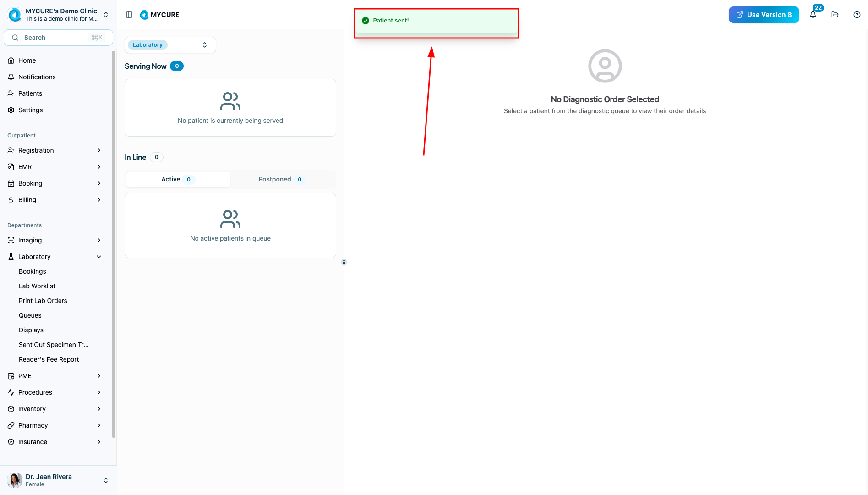
Task: Click the folder icon in header
Action: [x=835, y=15]
